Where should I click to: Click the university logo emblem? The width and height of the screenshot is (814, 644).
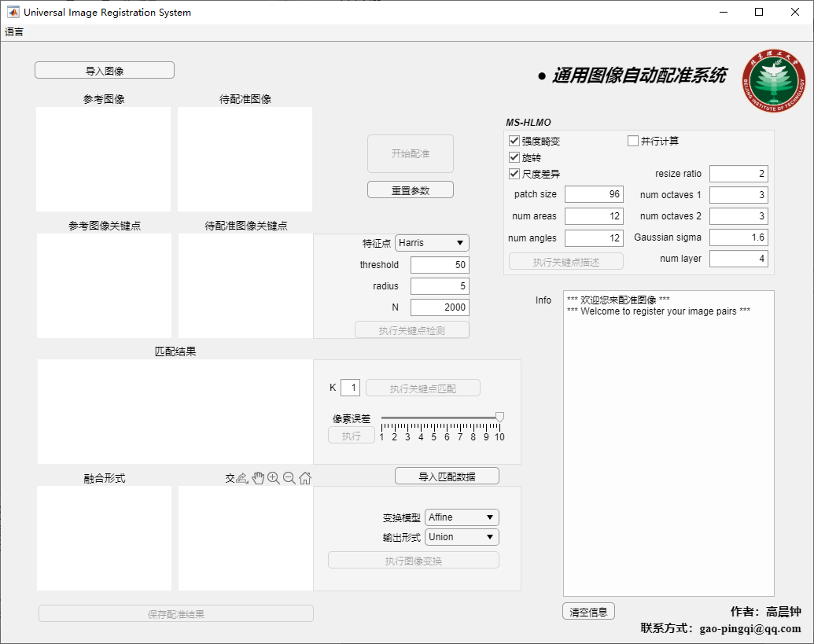774,81
